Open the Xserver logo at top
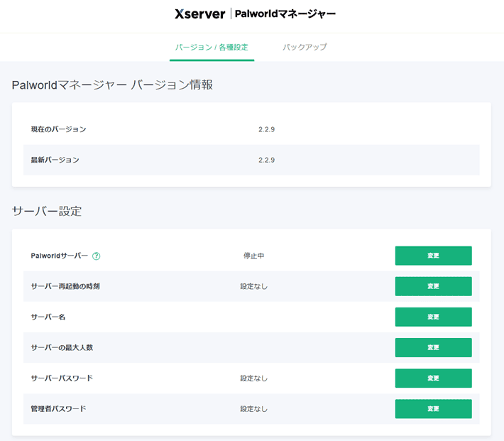Viewport: 504px width, 441px height. 200,13
